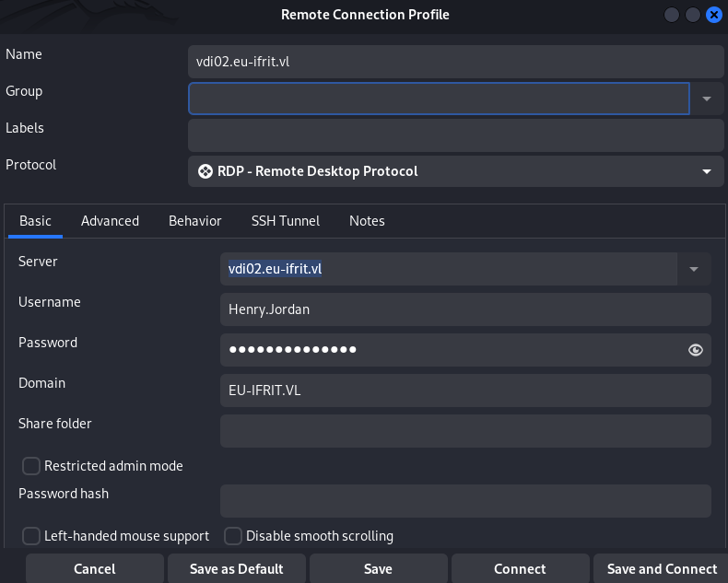Switch to the Behavior tab

point(195,221)
